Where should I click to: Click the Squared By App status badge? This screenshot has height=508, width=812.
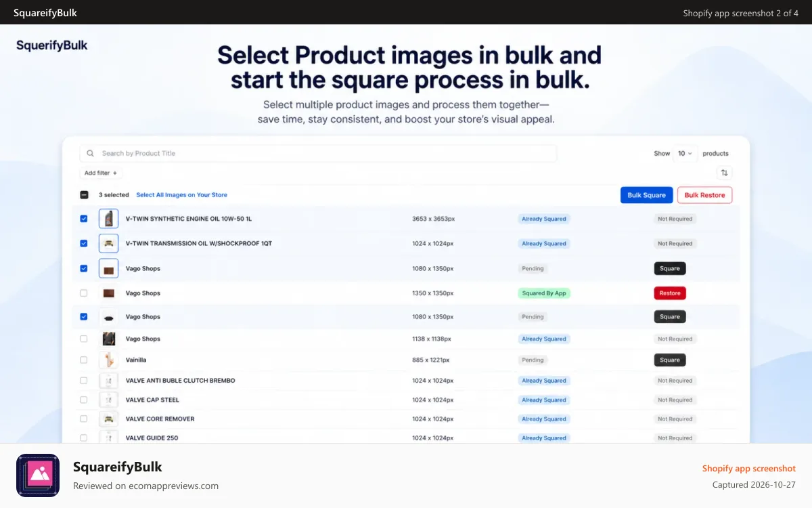(x=544, y=293)
